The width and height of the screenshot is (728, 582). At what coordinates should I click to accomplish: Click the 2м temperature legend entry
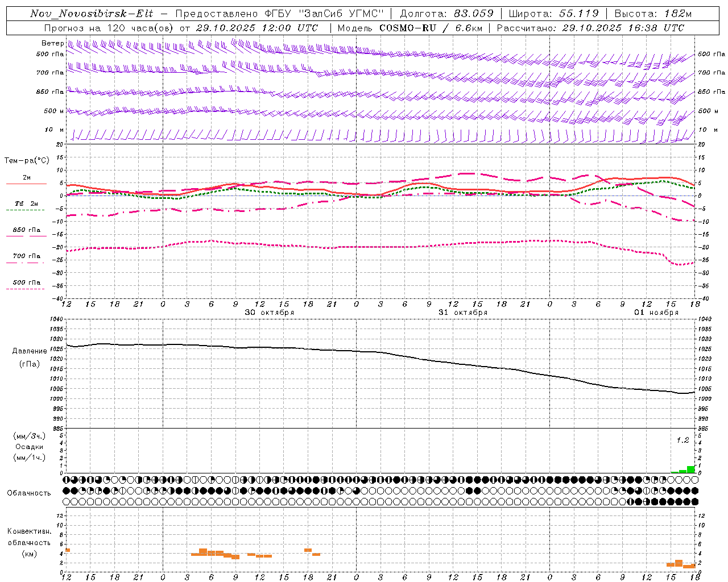[x=27, y=178]
